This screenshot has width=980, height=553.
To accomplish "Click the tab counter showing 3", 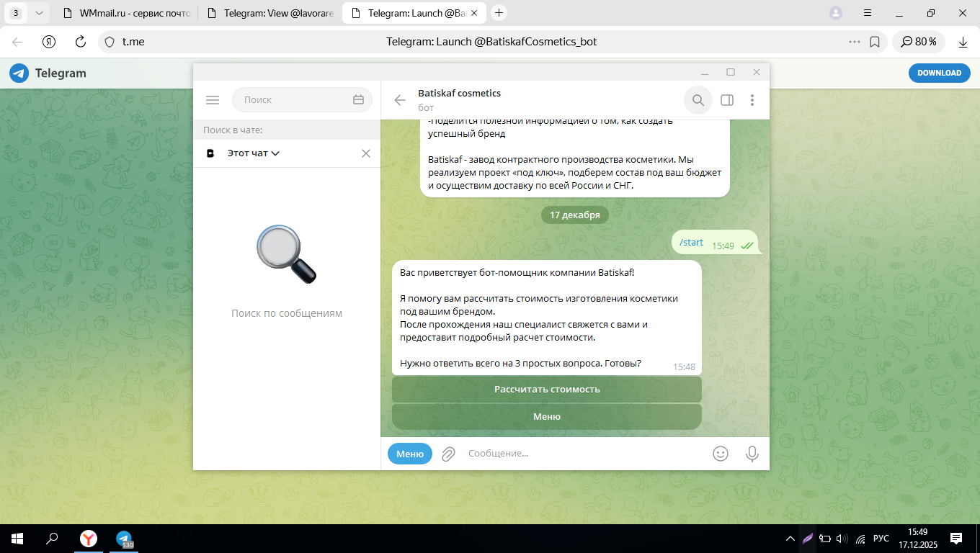I will 16,13.
